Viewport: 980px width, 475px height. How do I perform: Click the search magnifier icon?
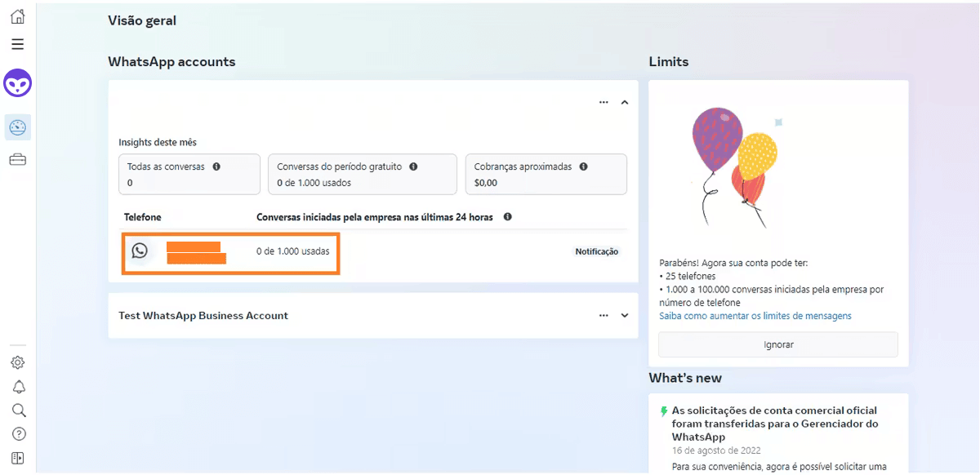click(x=18, y=411)
